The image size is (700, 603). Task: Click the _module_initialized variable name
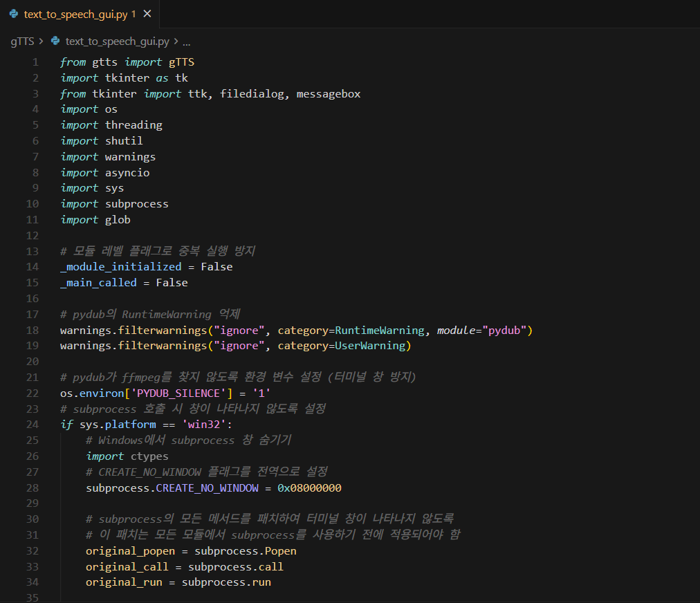pyautogui.click(x=120, y=267)
